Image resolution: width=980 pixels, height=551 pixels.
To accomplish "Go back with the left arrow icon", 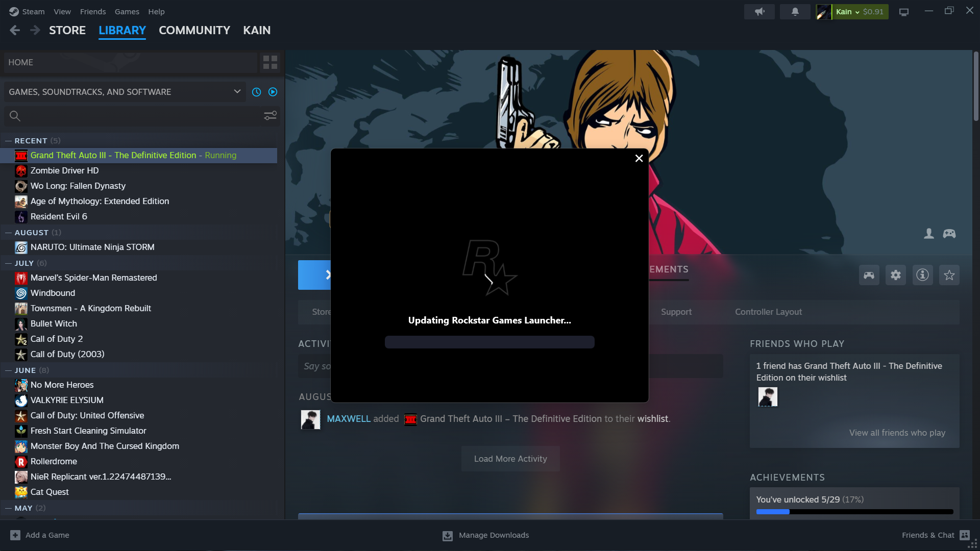I will click(15, 31).
